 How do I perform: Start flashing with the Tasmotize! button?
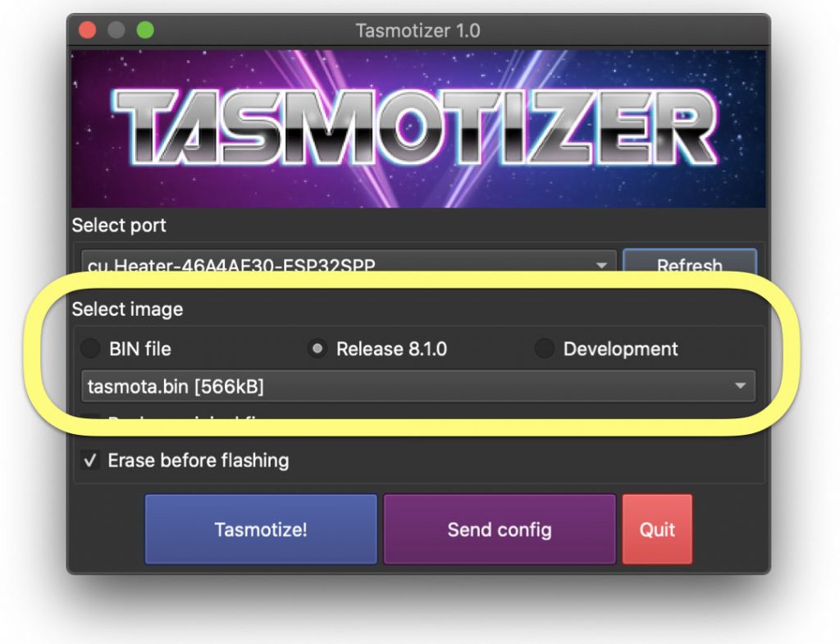261,529
